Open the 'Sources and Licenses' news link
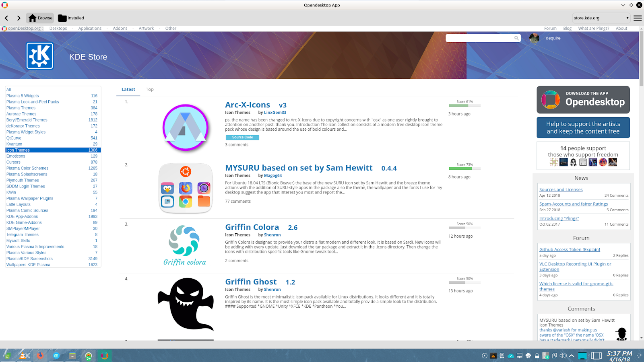Viewport: 644px width, 362px height. tap(561, 189)
